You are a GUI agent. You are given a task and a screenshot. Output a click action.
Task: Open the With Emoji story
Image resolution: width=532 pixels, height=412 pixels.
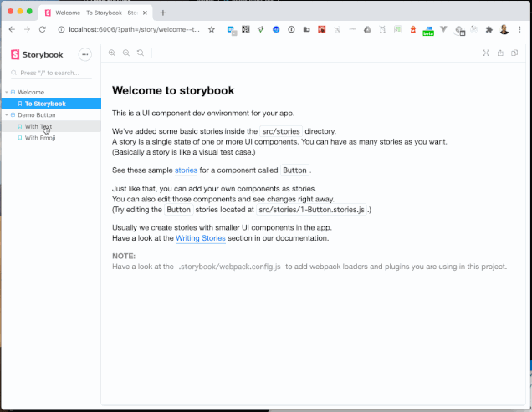tap(51, 138)
